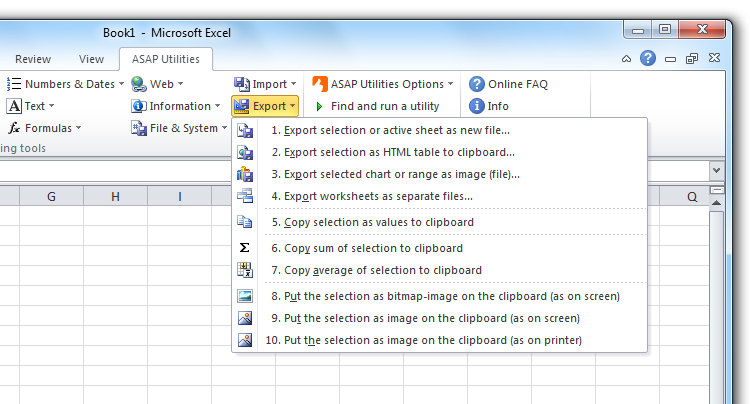The height and width of the screenshot is (404, 750).
Task: Click the File & System icon
Action: (139, 128)
